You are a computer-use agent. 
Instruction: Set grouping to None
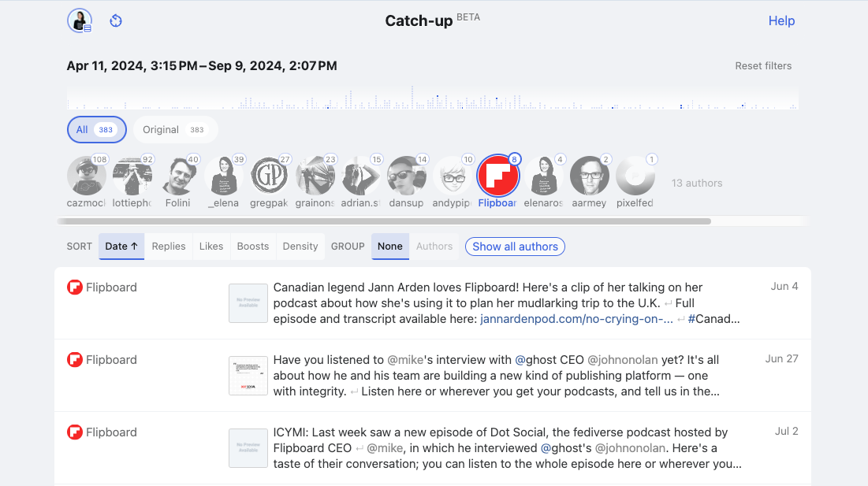[x=389, y=247]
